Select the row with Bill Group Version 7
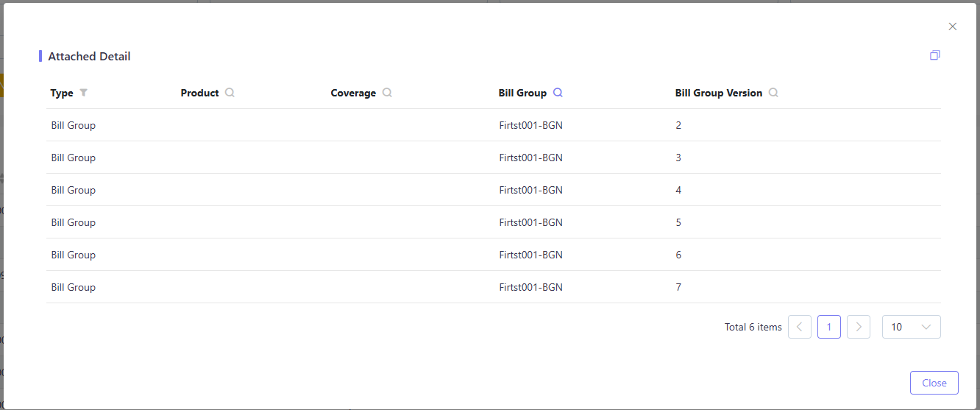Screen dimensions: 980x410 pos(494,287)
